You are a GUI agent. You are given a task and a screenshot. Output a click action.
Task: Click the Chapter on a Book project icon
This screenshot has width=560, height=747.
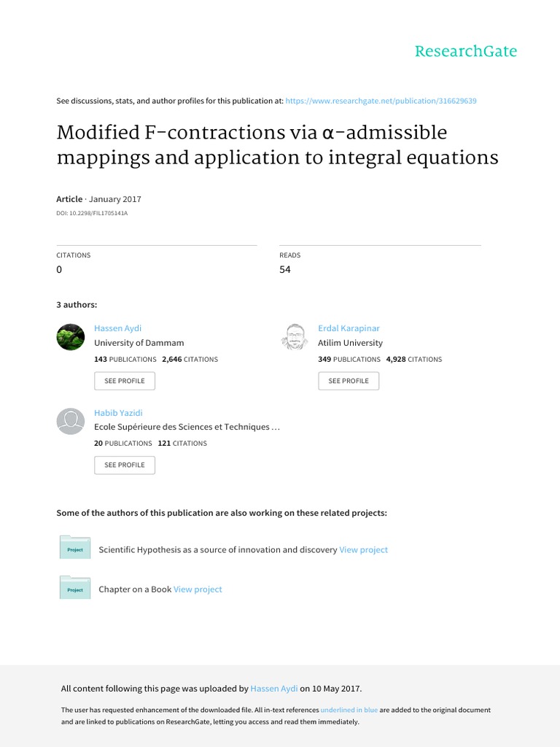[x=75, y=587]
